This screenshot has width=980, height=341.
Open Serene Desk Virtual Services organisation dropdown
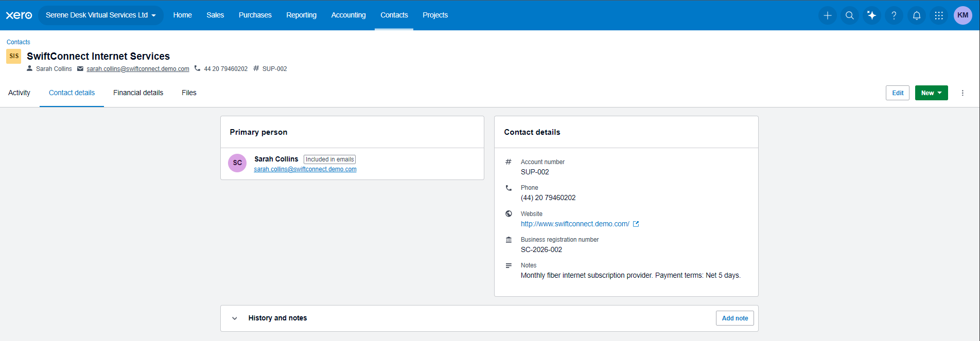click(101, 15)
